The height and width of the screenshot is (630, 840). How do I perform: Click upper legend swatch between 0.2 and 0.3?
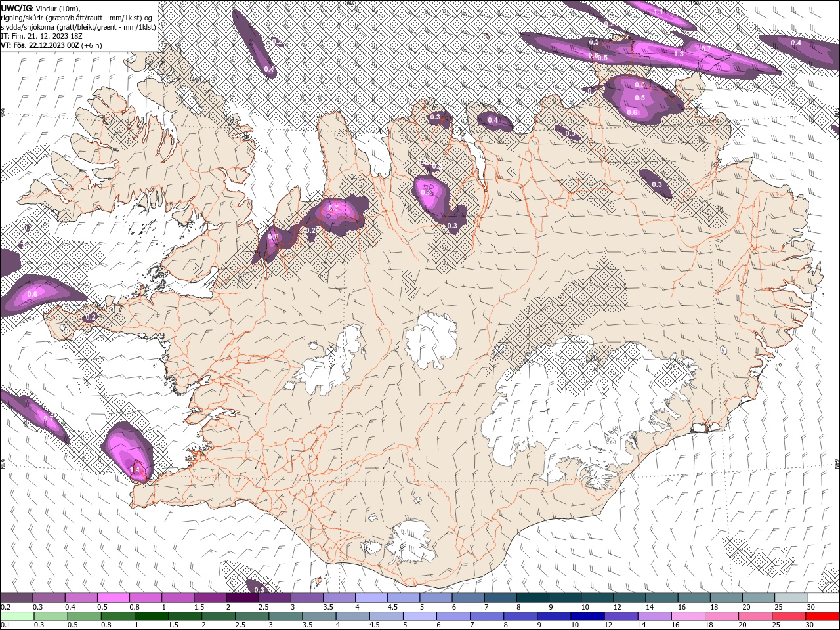pyautogui.click(x=16, y=598)
